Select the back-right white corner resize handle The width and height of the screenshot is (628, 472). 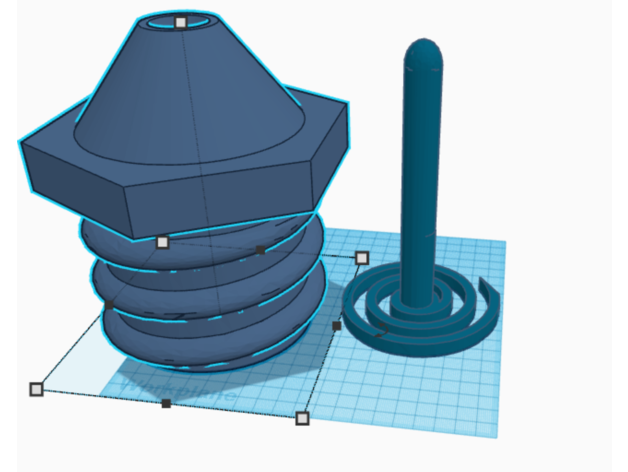tap(362, 258)
